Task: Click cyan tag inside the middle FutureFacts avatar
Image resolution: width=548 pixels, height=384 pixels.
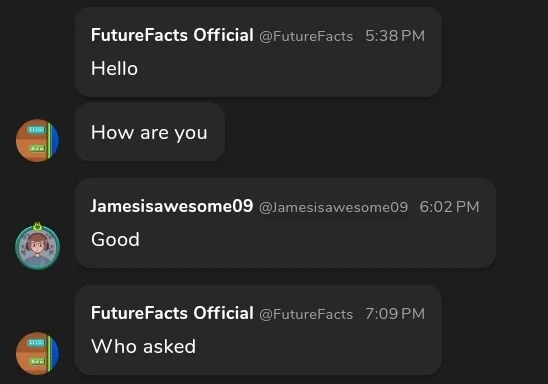Action: pos(36,130)
